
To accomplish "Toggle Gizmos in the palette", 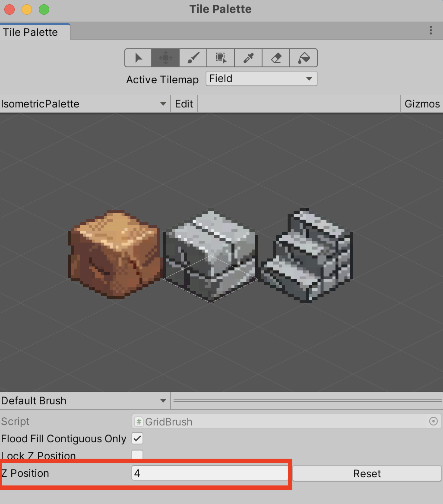I will pyautogui.click(x=422, y=104).
